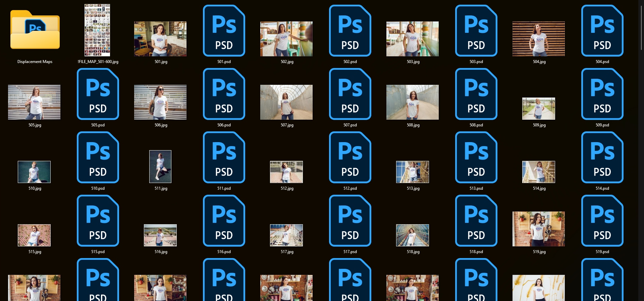Select the 509.psd file icon
The height and width of the screenshot is (301, 644).
click(x=602, y=94)
